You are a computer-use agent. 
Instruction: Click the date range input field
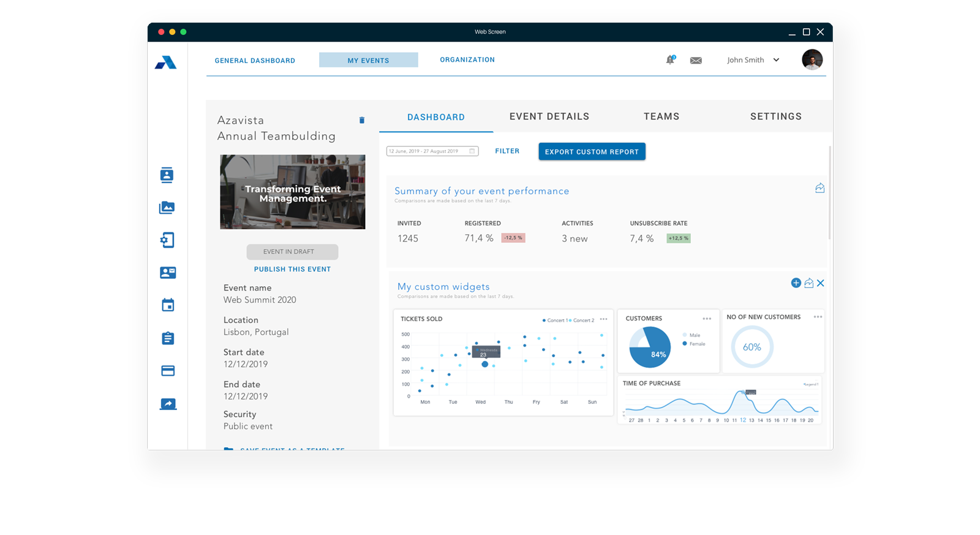pos(432,151)
